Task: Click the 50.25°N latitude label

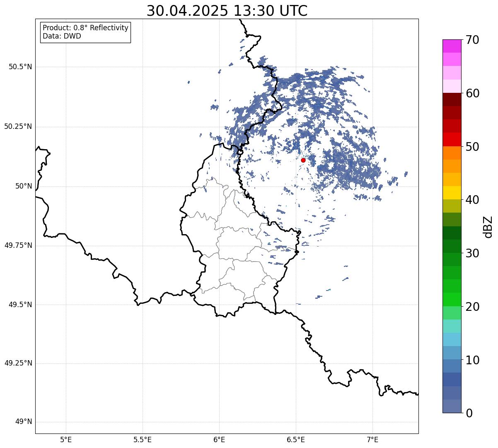Action: [x=18, y=126]
